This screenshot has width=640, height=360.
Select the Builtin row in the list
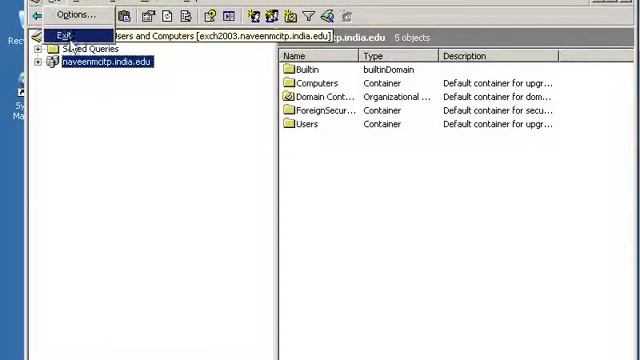click(x=307, y=70)
